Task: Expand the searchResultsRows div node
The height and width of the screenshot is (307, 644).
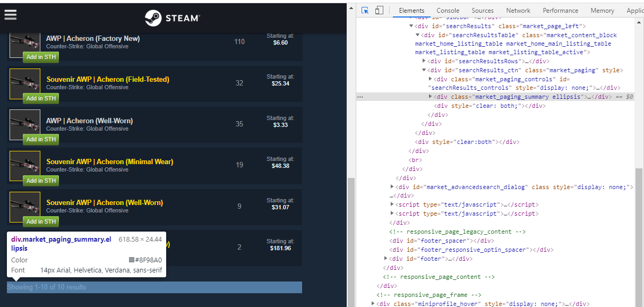Action: (x=424, y=61)
